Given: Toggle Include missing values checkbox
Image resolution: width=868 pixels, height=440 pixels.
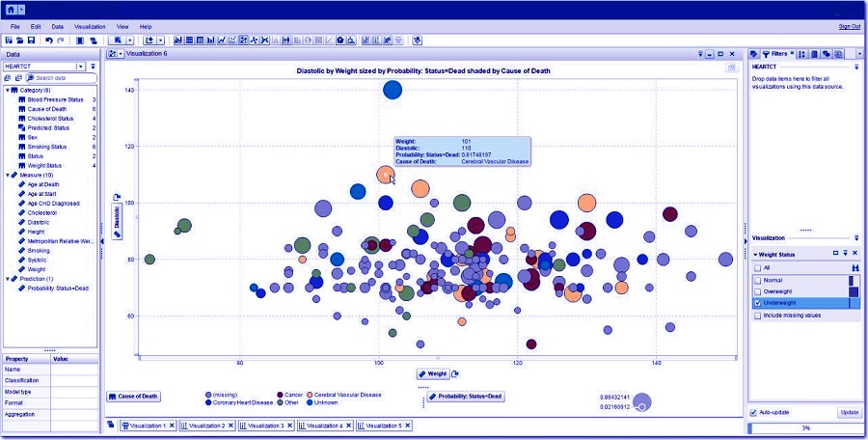Looking at the screenshot, I should pyautogui.click(x=757, y=316).
